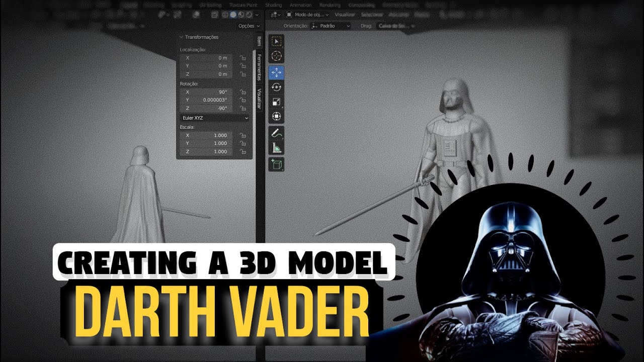
Task: Select the Select Box tool
Action: click(x=276, y=41)
